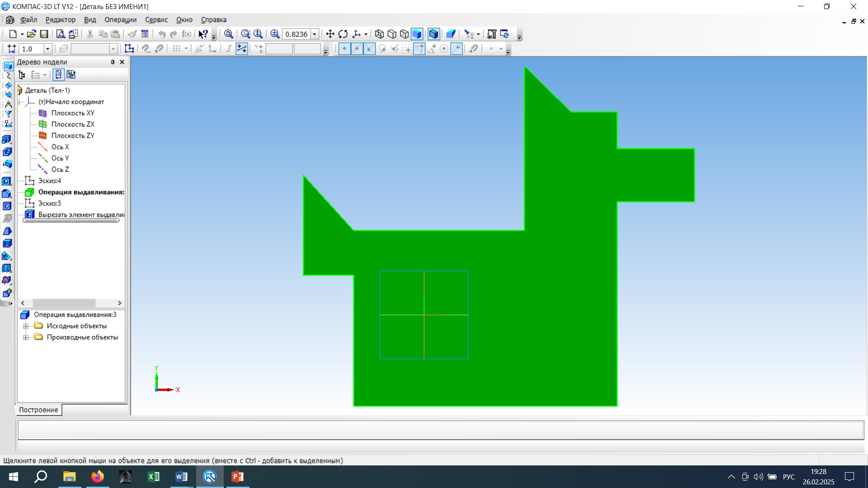The image size is (868, 488).
Task: Click the simplified display flashlight icon
Action: pos(469,34)
